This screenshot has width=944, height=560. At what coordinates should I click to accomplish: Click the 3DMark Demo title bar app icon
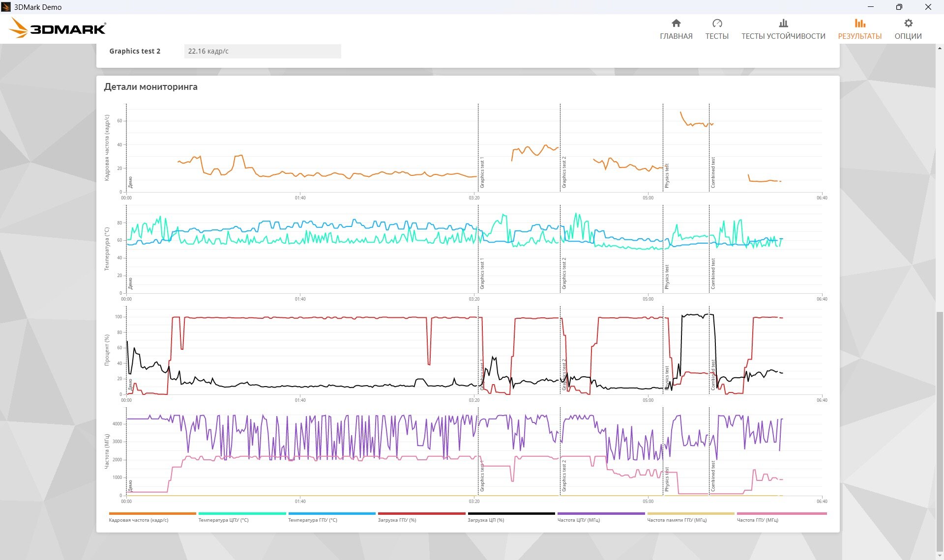click(x=6, y=7)
